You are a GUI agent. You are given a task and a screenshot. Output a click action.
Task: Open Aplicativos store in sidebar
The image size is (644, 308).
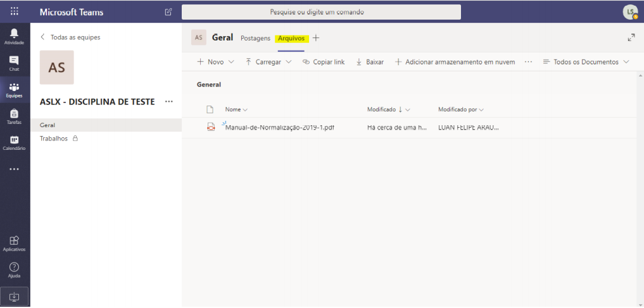coord(15,243)
